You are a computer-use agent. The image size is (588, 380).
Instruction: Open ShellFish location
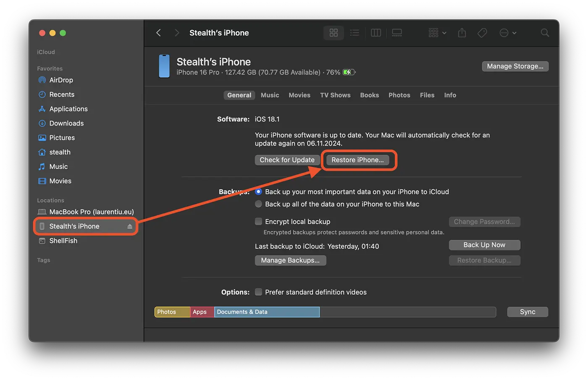(63, 241)
